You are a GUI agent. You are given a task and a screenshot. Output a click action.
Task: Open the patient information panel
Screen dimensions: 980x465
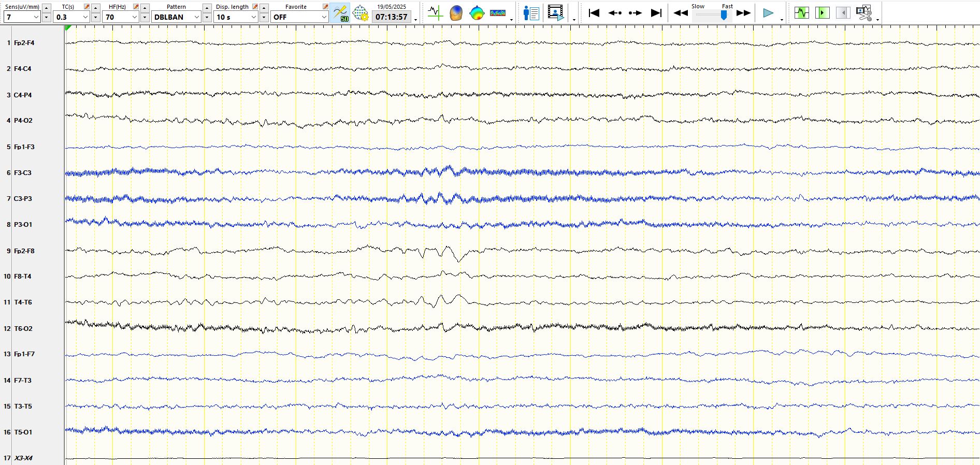[531, 13]
